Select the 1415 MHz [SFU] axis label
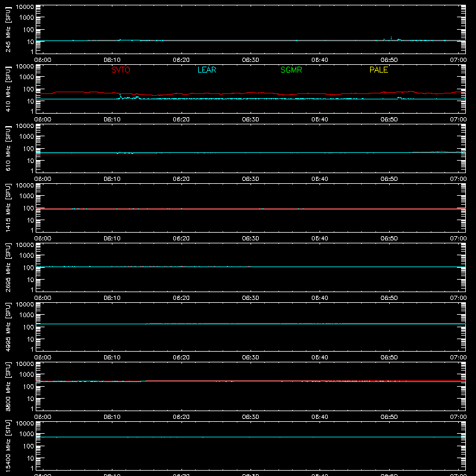The image size is (476, 476). click(x=8, y=208)
